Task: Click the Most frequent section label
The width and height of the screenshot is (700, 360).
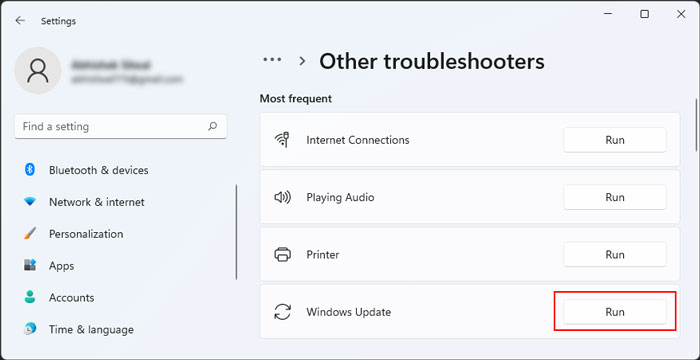Action: click(296, 99)
